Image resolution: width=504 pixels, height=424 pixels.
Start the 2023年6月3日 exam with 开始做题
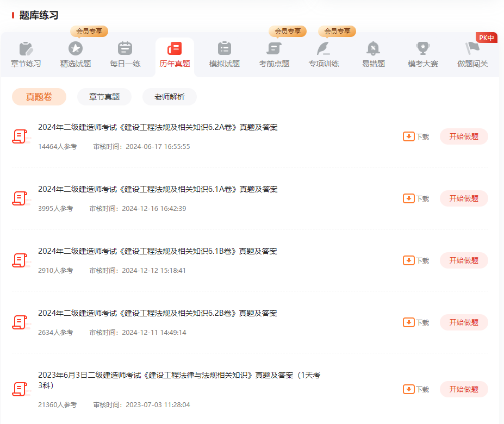coord(464,389)
